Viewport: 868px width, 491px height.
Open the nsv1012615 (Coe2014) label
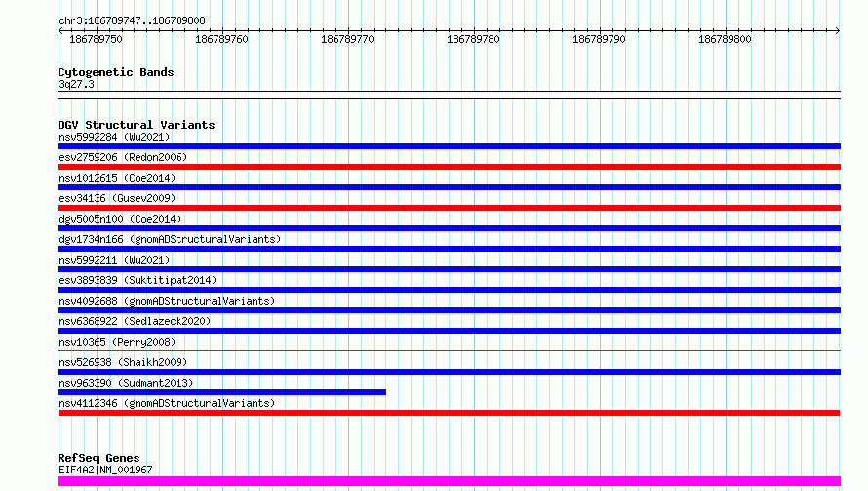coord(117,178)
